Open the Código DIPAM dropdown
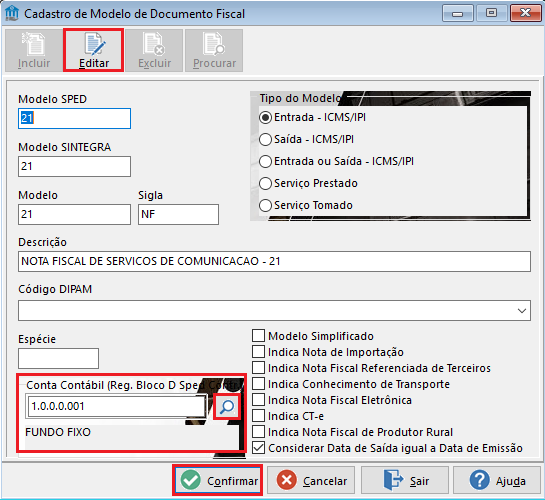The width and height of the screenshot is (545, 500). pyautogui.click(x=521, y=311)
